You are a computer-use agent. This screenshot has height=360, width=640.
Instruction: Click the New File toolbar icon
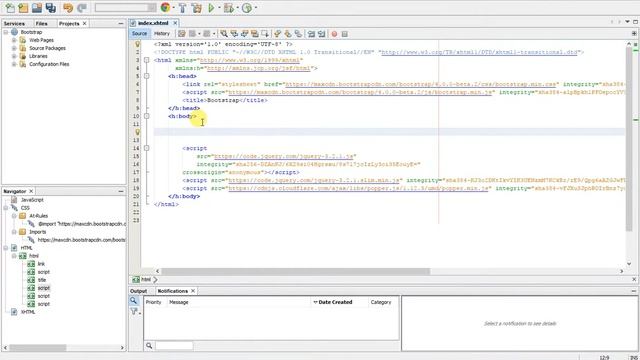[10, 7]
